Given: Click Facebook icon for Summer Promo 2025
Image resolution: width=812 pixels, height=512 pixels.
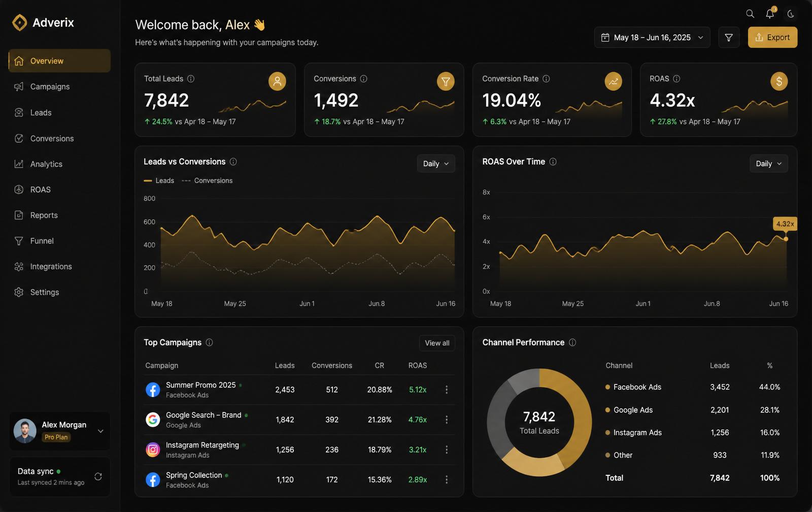Looking at the screenshot, I should (x=153, y=390).
